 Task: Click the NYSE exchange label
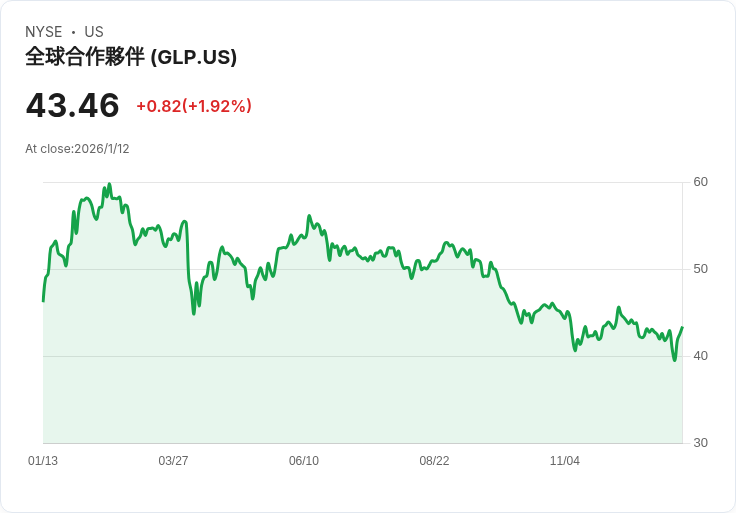click(43, 32)
